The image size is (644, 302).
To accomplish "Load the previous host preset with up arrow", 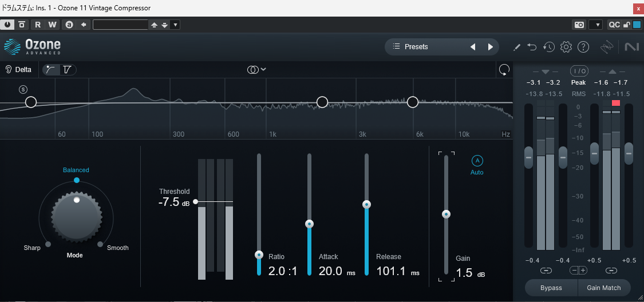I will pyautogui.click(x=154, y=25).
